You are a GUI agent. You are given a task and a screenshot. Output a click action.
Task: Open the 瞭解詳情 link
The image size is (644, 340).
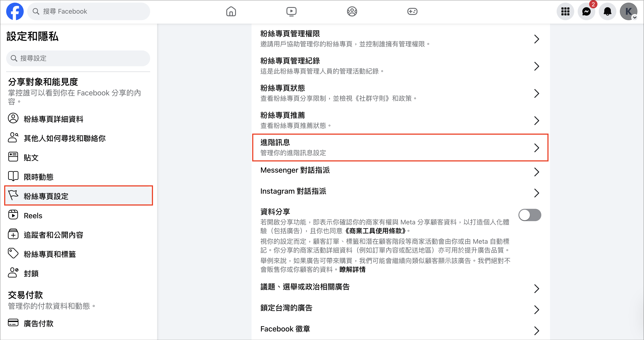pos(352,269)
